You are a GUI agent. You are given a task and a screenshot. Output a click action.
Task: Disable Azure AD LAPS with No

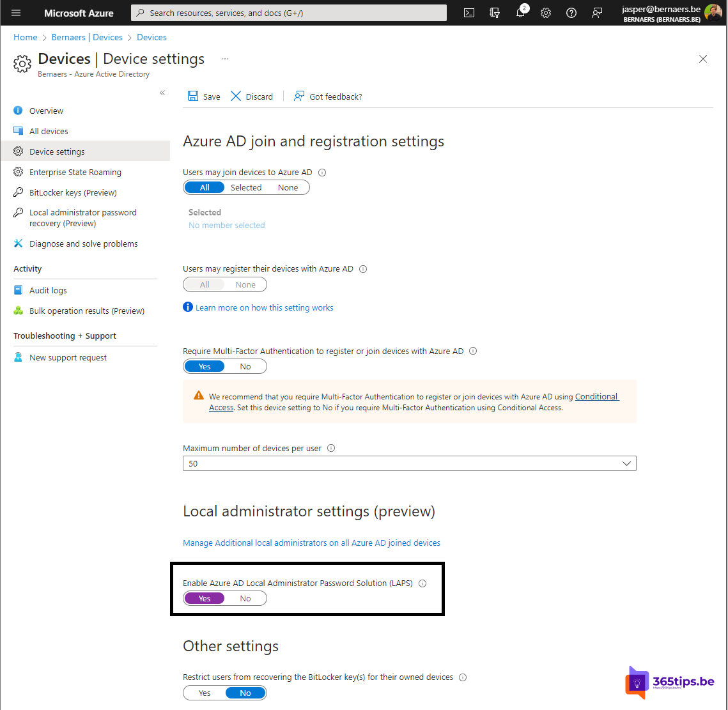[x=245, y=599]
